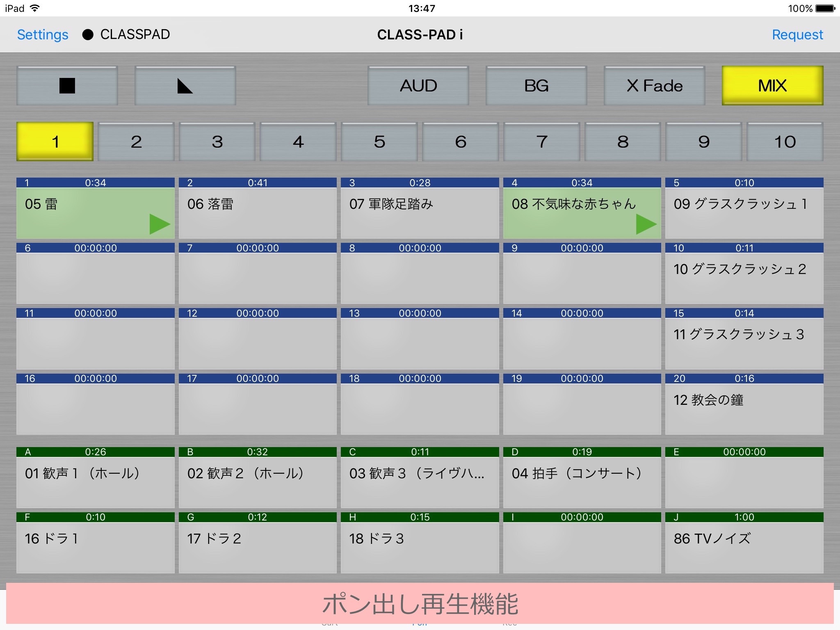Play pad C 03 歓声 3

[420, 477]
